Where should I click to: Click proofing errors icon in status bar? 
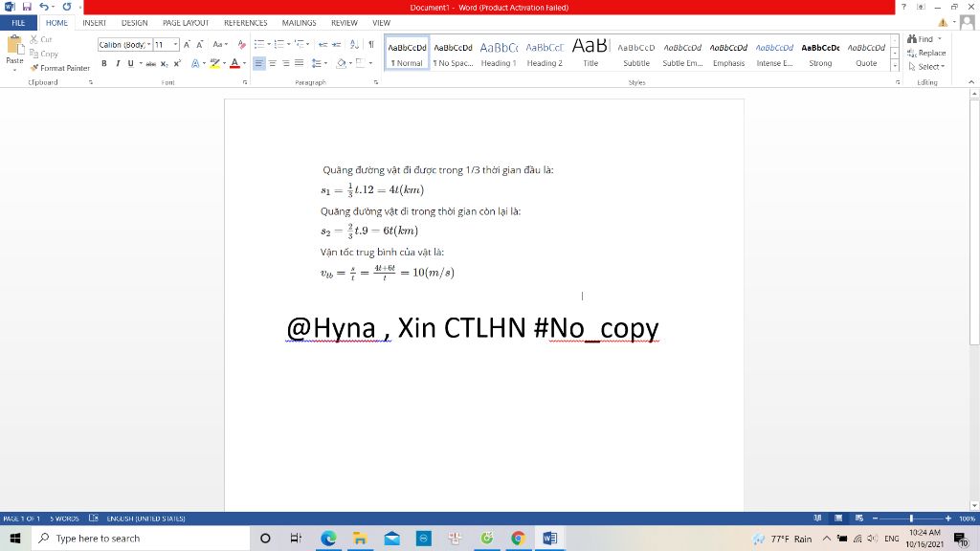click(x=94, y=518)
